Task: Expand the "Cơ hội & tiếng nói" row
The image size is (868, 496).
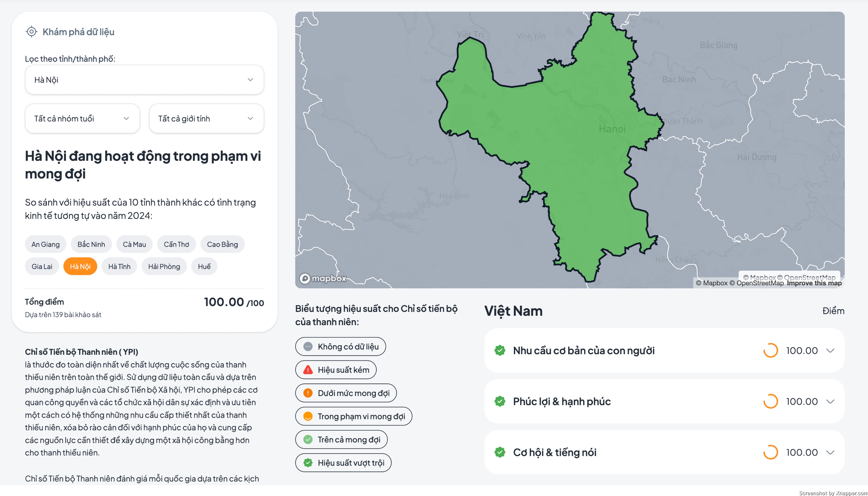Action: (x=830, y=452)
